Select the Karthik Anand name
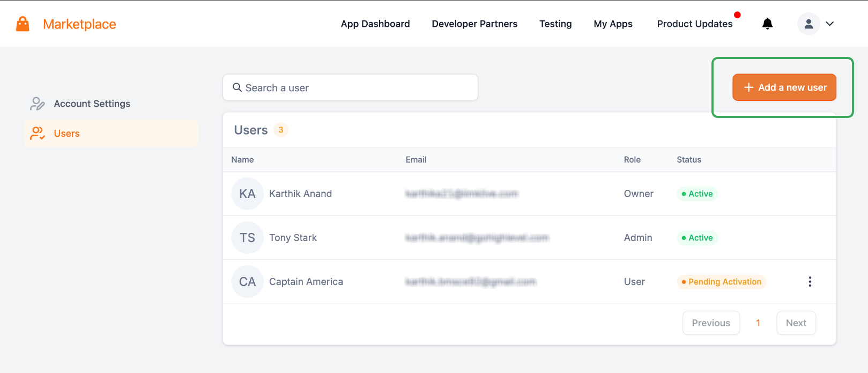Image resolution: width=868 pixels, height=373 pixels. (300, 194)
